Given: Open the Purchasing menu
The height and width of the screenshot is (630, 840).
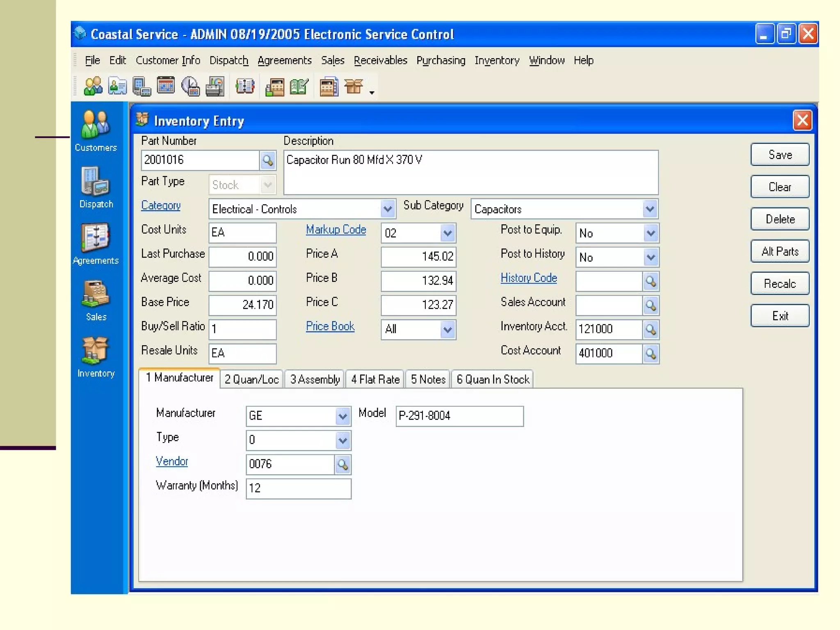Looking at the screenshot, I should pos(441,60).
